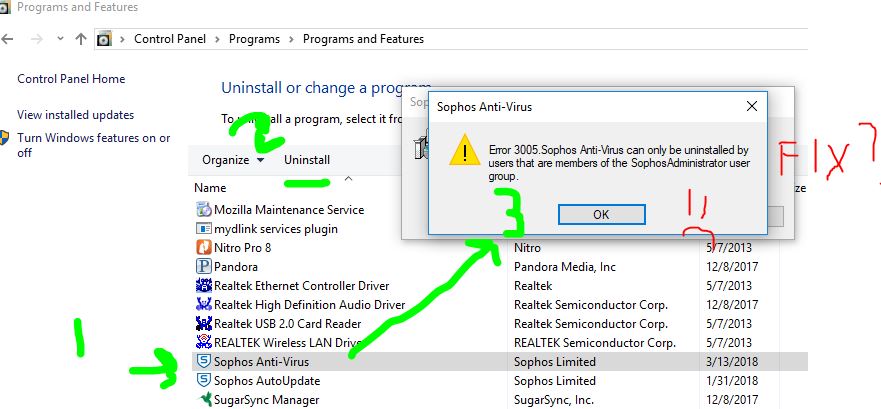
Task: Click the sort arrow above Name column
Action: click(x=348, y=178)
